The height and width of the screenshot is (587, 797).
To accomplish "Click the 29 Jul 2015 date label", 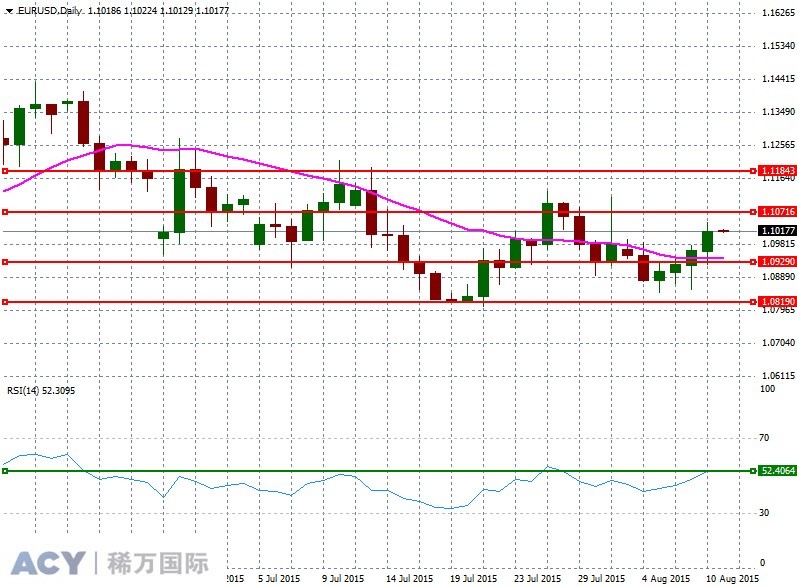I will click(x=601, y=578).
